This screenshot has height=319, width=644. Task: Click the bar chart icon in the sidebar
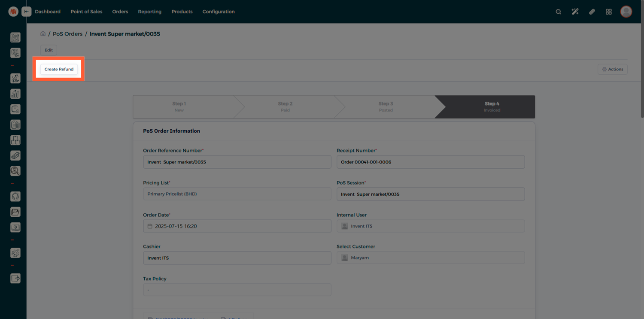(15, 94)
